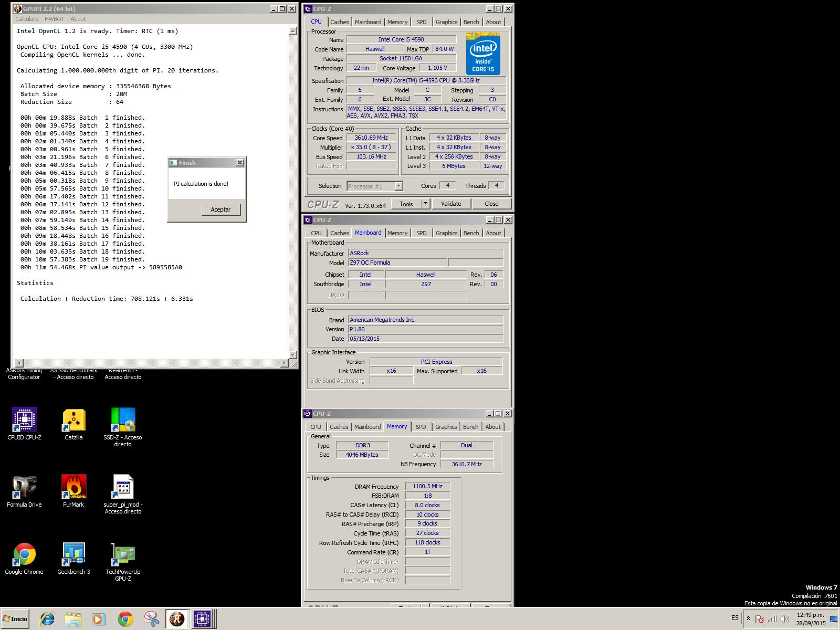This screenshot has height=630, width=840.
Task: Open Google Chrome from the desktop
Action: click(24, 559)
